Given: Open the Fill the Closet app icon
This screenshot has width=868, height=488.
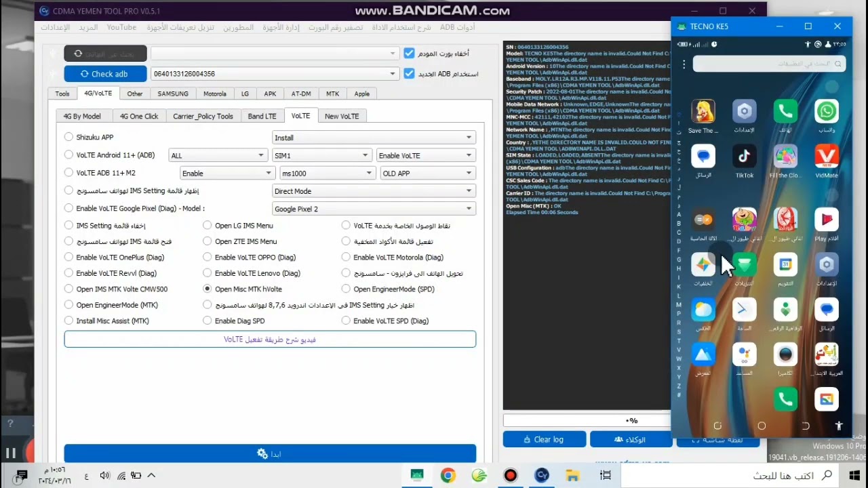Looking at the screenshot, I should coord(785,157).
